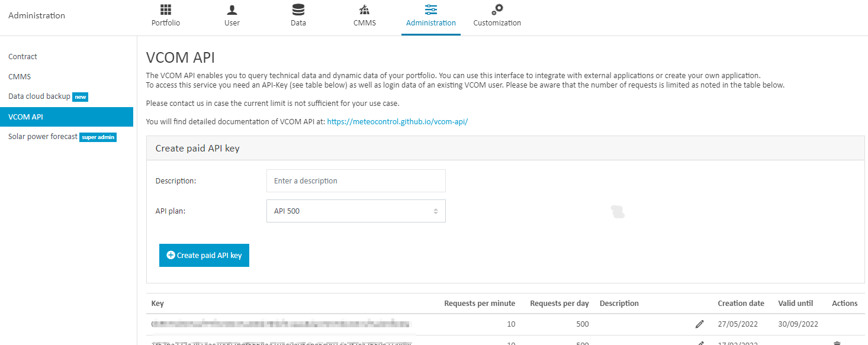Switch to the Contract section

pyautogui.click(x=22, y=56)
